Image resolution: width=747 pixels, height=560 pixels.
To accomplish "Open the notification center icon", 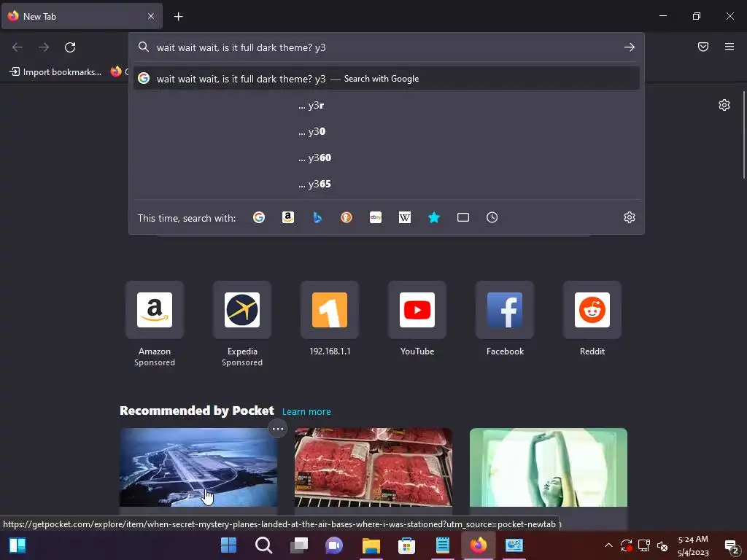I will point(732,546).
